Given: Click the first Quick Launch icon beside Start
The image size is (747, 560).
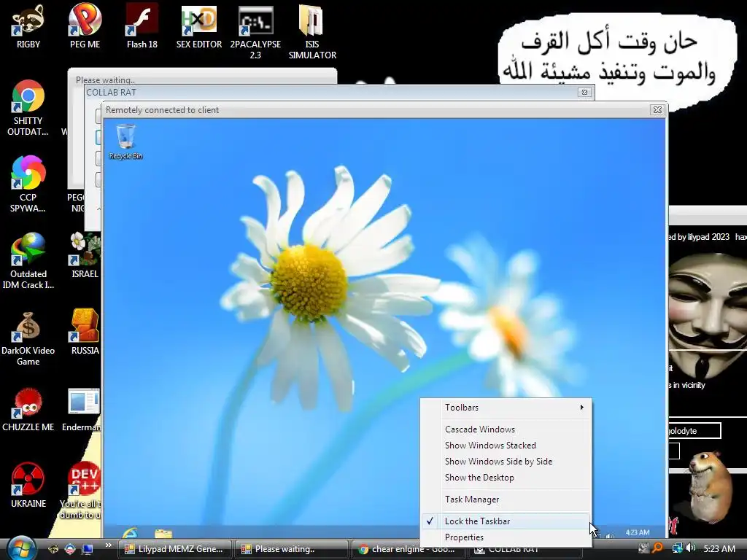Looking at the screenshot, I should 53,548.
